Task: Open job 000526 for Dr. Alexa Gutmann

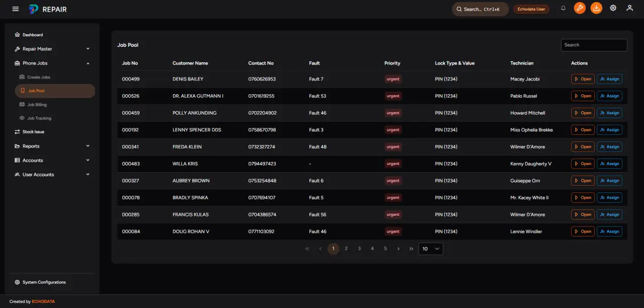Action: coord(583,96)
